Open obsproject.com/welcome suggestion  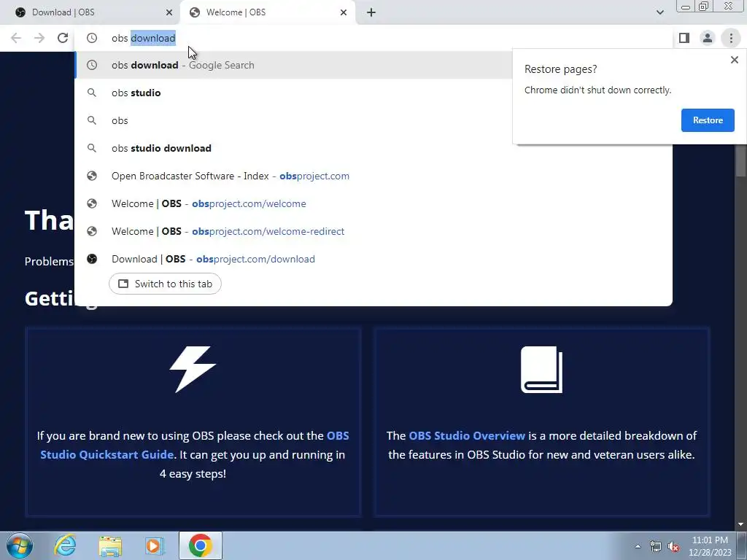[x=373, y=203]
